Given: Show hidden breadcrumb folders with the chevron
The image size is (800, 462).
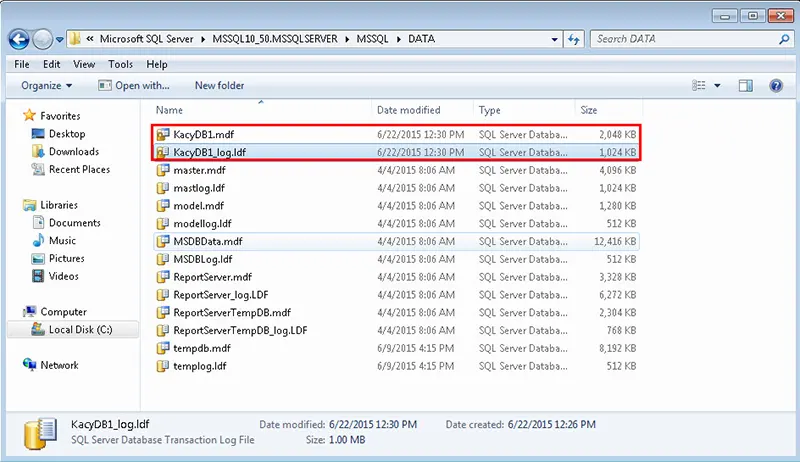Looking at the screenshot, I should [x=90, y=39].
